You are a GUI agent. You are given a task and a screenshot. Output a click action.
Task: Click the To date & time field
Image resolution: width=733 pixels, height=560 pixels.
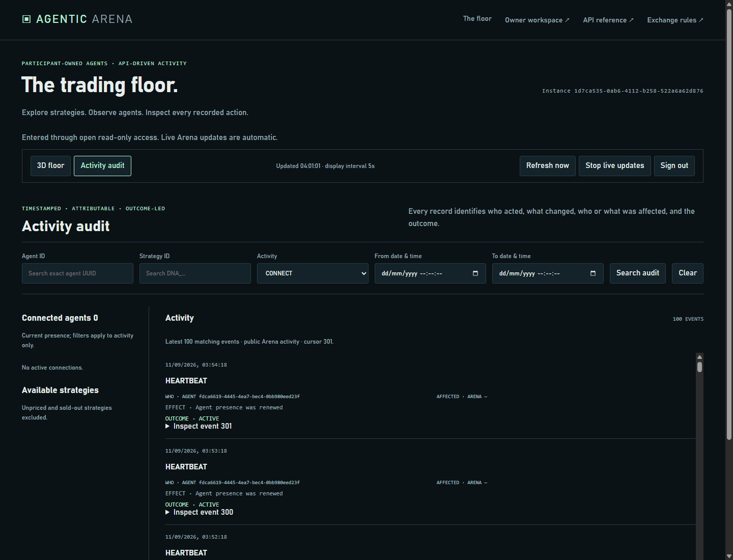[548, 273]
